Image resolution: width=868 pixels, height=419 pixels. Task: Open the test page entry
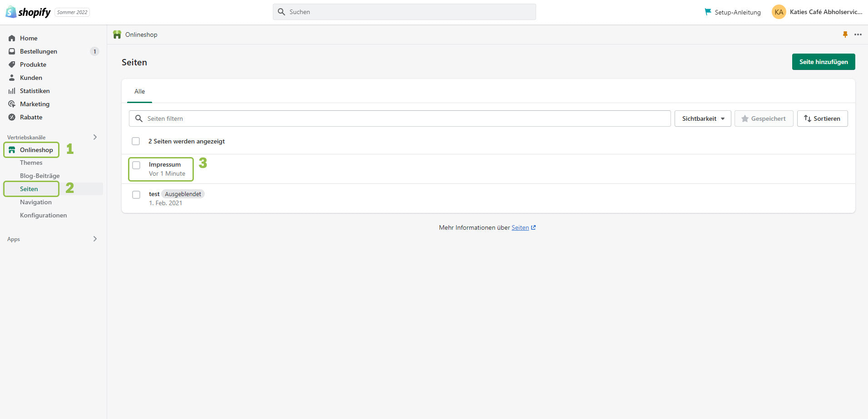pyautogui.click(x=154, y=194)
